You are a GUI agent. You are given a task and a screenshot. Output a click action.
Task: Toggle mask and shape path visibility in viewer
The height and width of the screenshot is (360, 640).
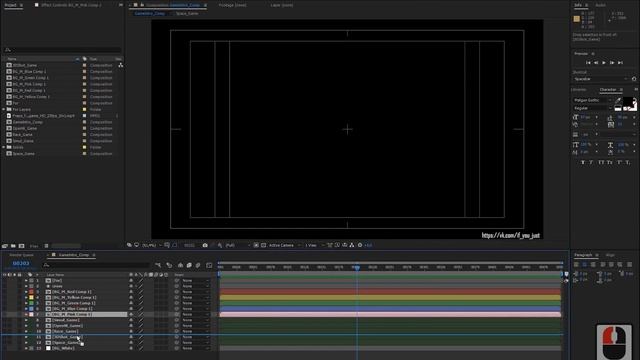click(175, 245)
